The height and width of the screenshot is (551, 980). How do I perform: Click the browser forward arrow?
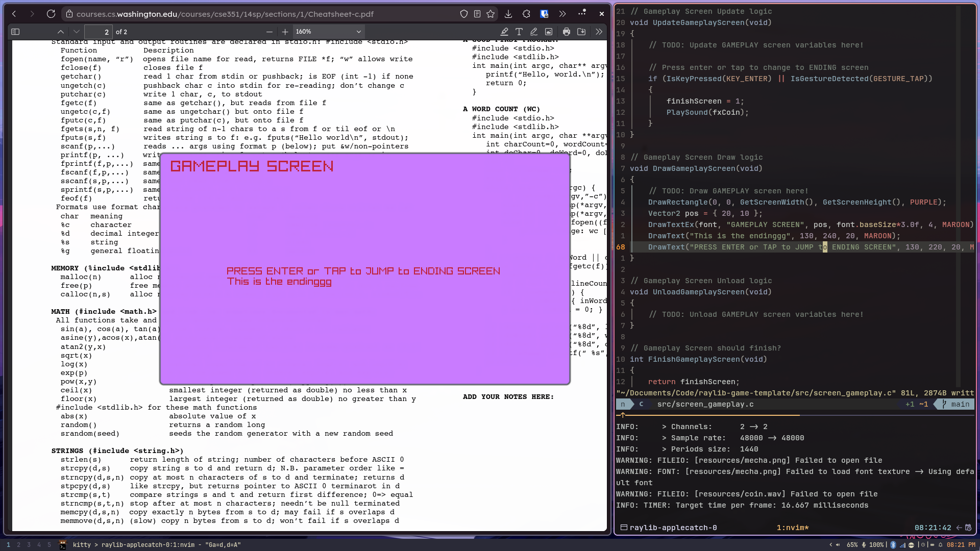coord(32,14)
